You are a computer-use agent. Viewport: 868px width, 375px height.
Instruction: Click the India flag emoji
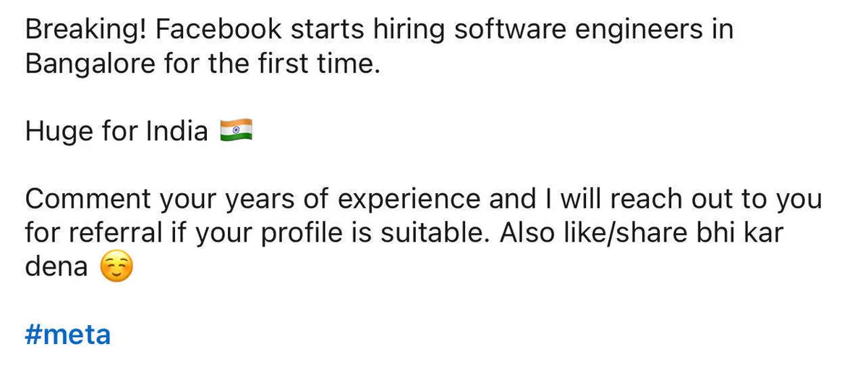[x=236, y=132]
